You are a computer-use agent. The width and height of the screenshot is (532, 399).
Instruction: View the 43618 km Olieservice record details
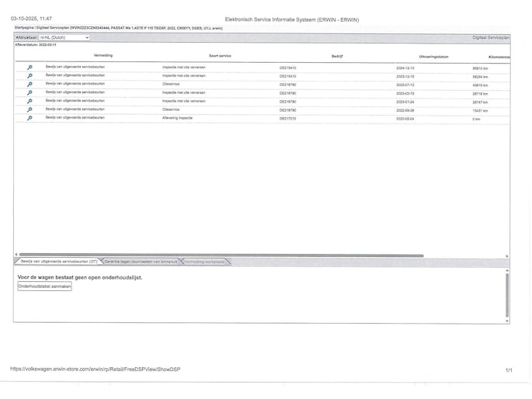[30, 85]
